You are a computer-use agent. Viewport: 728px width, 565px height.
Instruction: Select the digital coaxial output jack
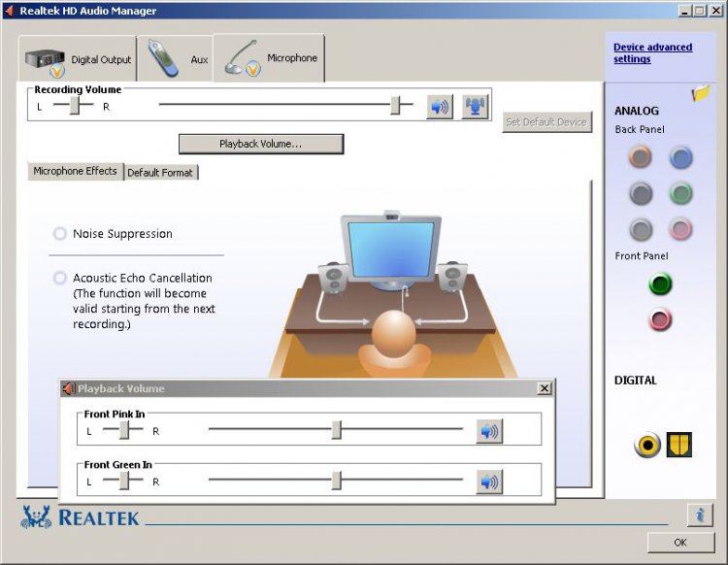(x=647, y=445)
